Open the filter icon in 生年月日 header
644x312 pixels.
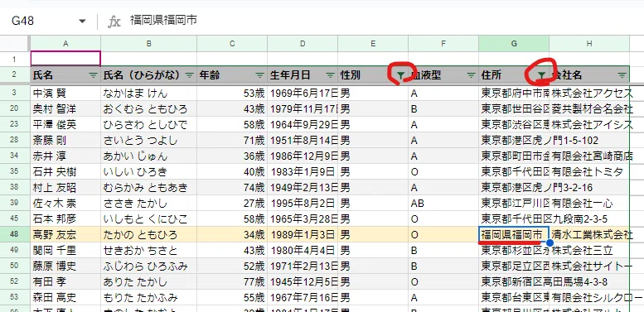tap(330, 75)
